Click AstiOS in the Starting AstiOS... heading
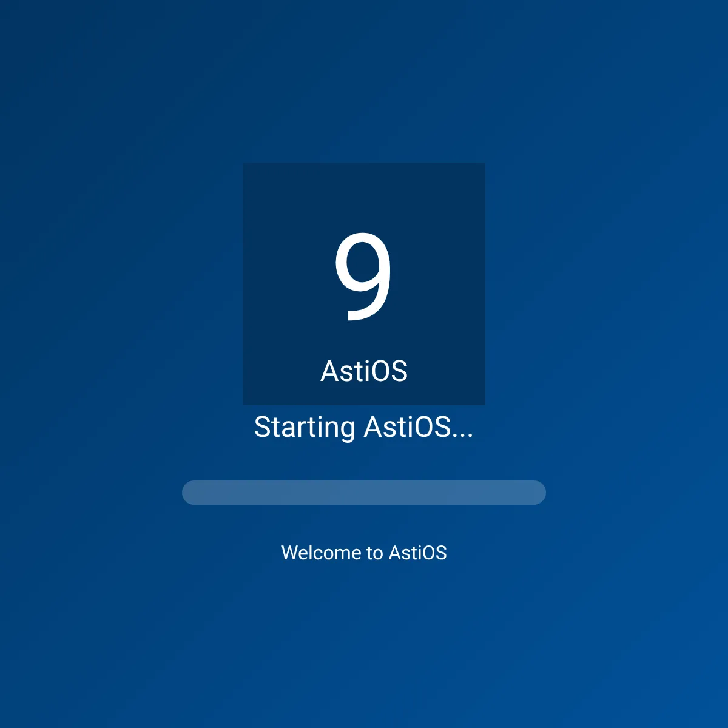The image size is (728, 728). click(x=407, y=427)
